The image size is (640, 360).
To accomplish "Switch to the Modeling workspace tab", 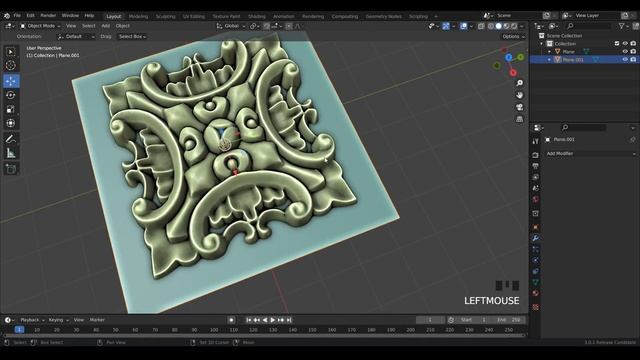I will pos(138,16).
